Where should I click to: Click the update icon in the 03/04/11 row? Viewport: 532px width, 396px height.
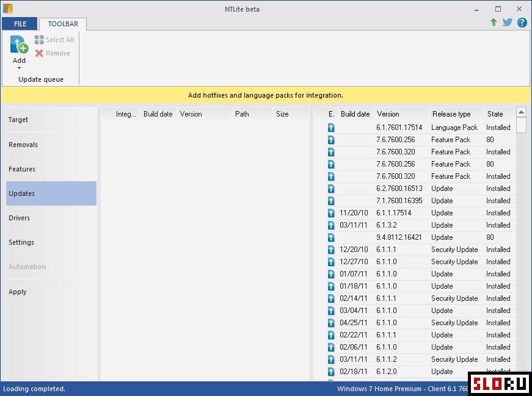[331, 311]
